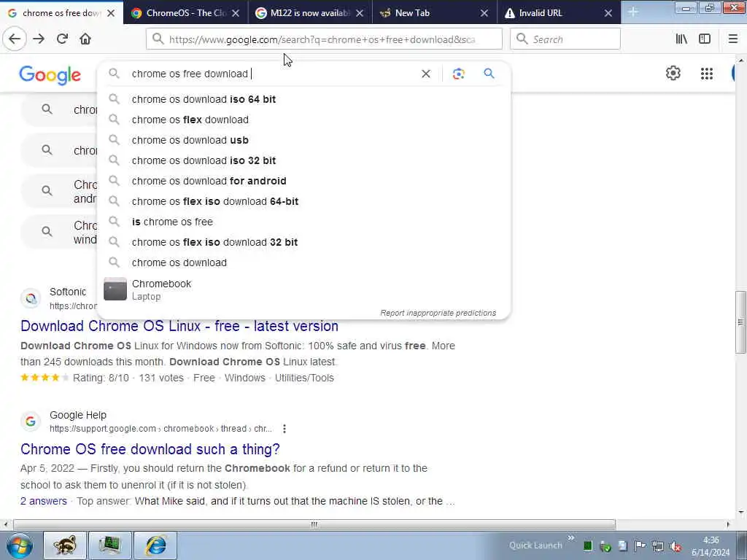The image size is (747, 560).
Task: Click the horizontal scrollbar thumb
Action: tap(314, 525)
